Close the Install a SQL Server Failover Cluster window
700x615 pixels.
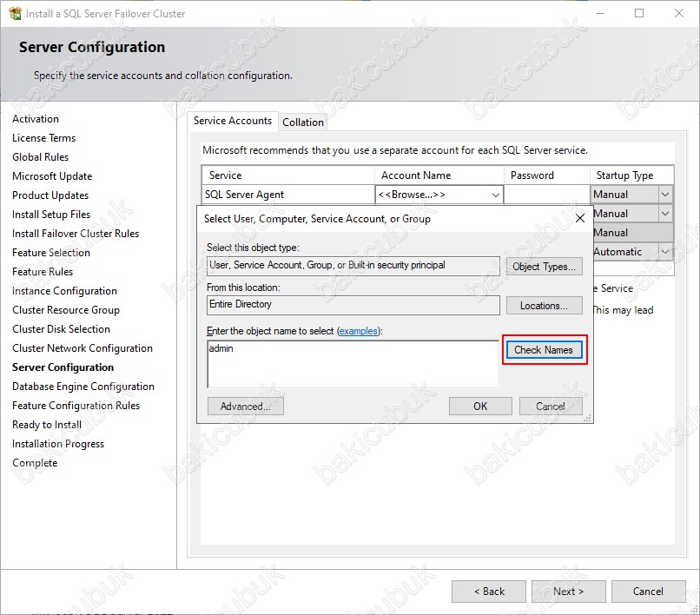click(679, 13)
